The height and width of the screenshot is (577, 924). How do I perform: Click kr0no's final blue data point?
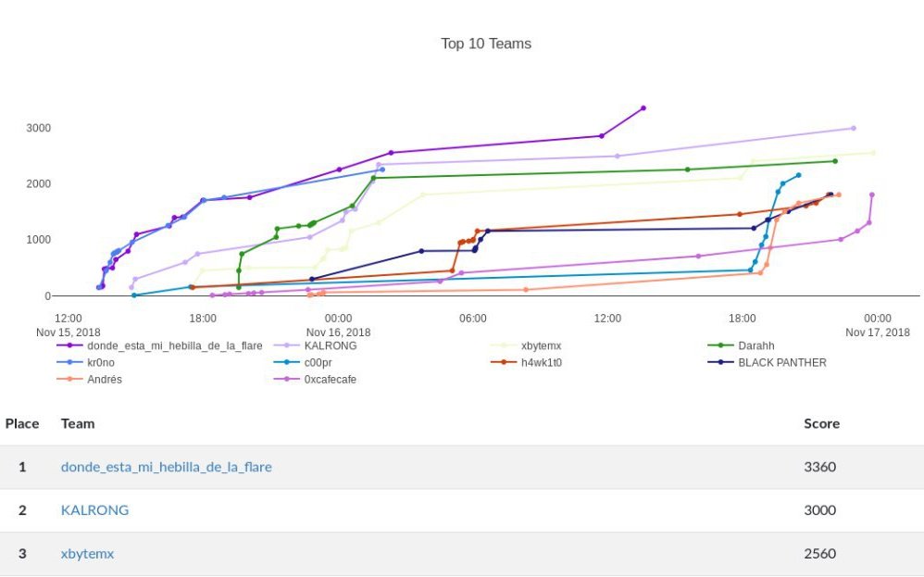pyautogui.click(x=382, y=169)
